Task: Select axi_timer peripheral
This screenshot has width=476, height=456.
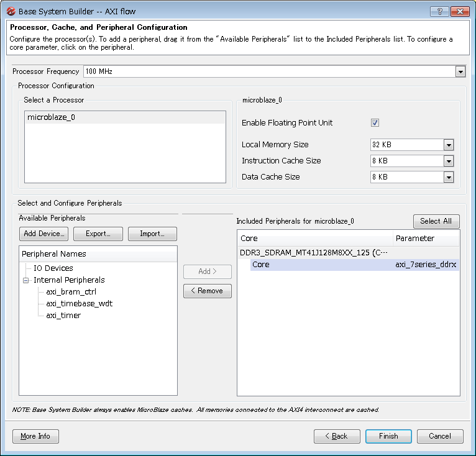Action: tap(63, 316)
